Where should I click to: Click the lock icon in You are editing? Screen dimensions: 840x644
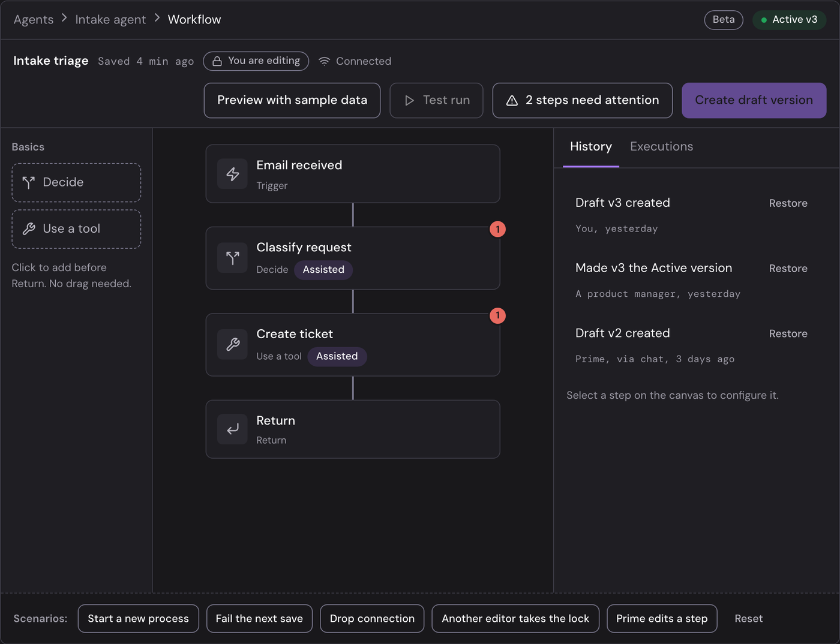point(217,61)
